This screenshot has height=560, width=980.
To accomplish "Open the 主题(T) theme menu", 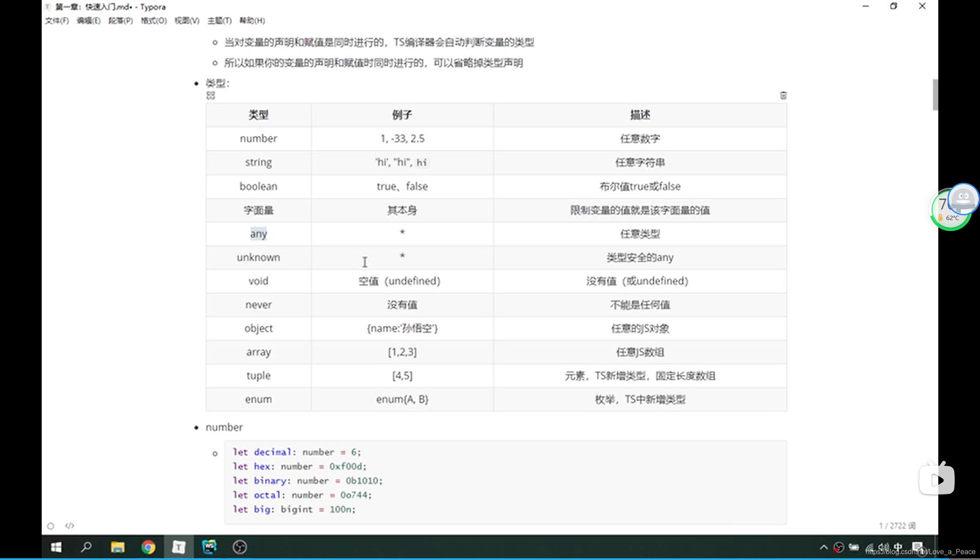I will (x=219, y=20).
